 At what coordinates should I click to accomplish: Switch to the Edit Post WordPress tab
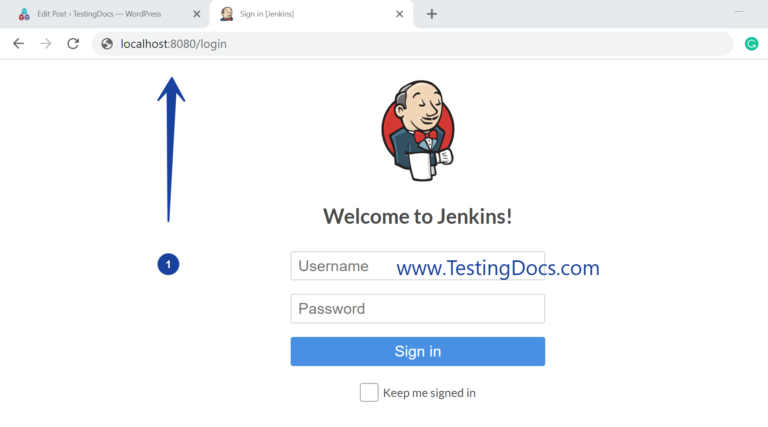(100, 14)
